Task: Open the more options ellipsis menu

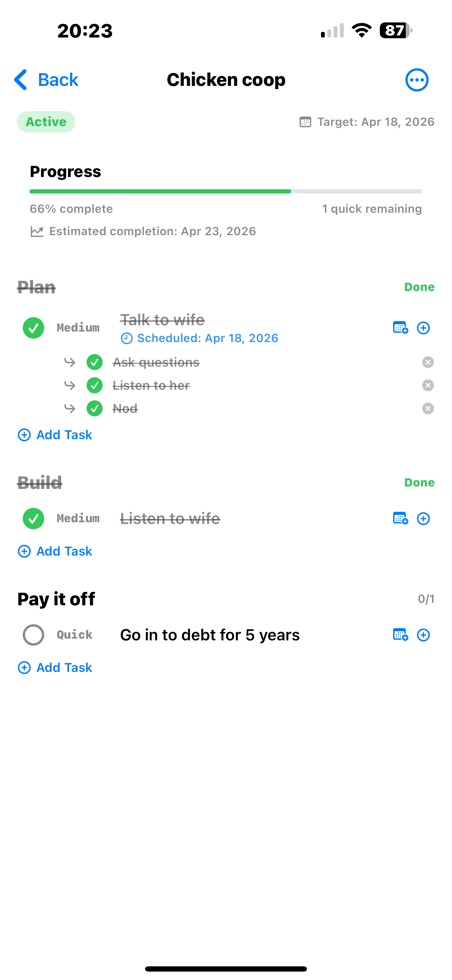Action: coord(417,80)
